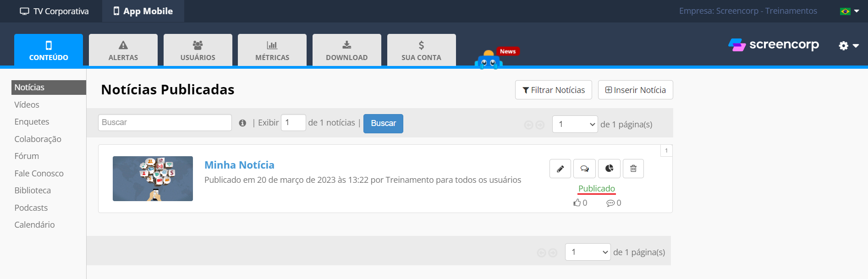
Task: Toggle the Publicado status link
Action: pos(596,188)
